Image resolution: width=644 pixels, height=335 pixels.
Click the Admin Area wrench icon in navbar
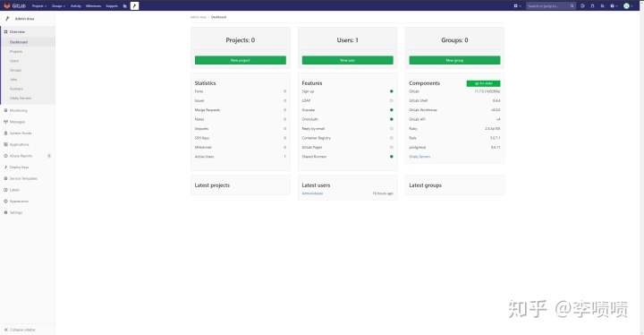[134, 5]
